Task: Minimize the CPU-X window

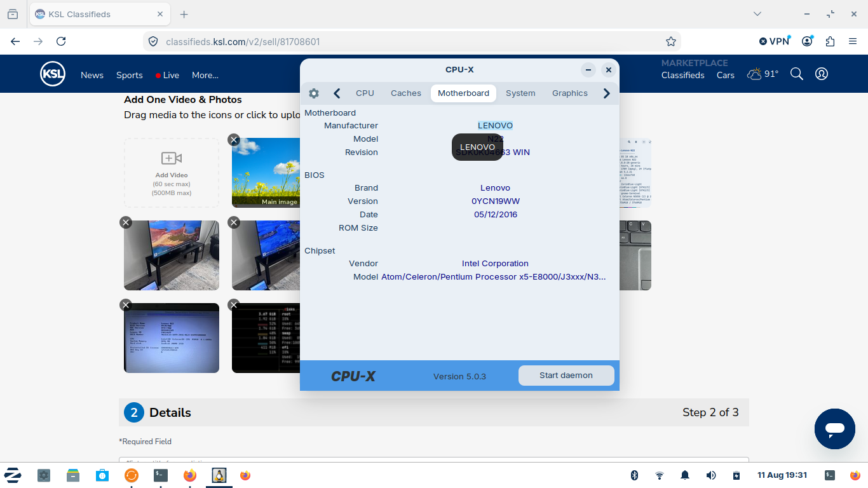Action: (588, 70)
